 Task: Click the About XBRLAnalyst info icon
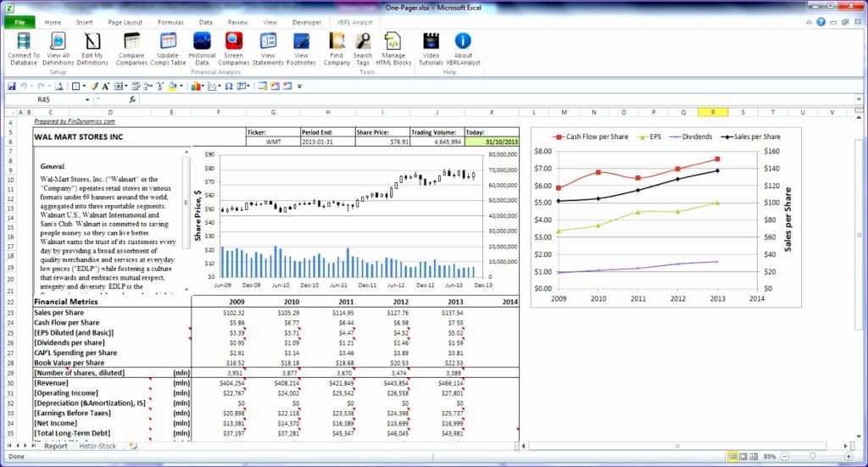click(463, 41)
